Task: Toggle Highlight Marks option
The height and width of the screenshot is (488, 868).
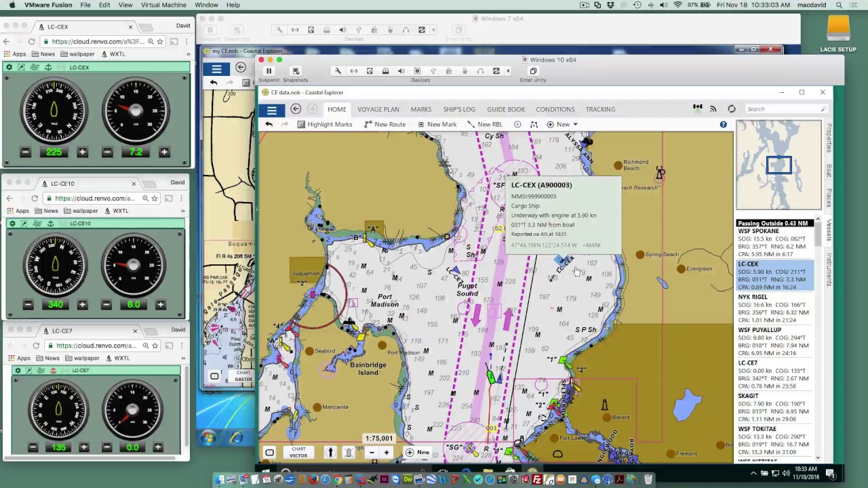Action: click(324, 125)
